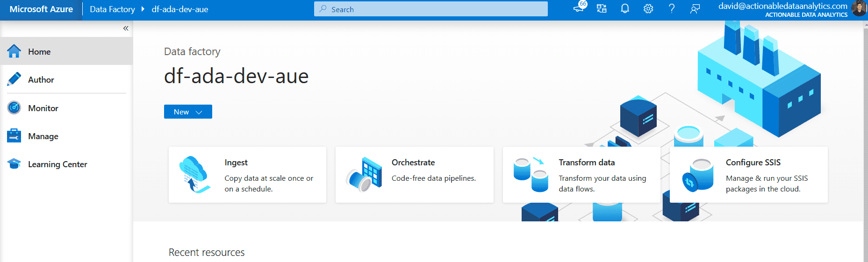Open the Ingest card

point(247,175)
